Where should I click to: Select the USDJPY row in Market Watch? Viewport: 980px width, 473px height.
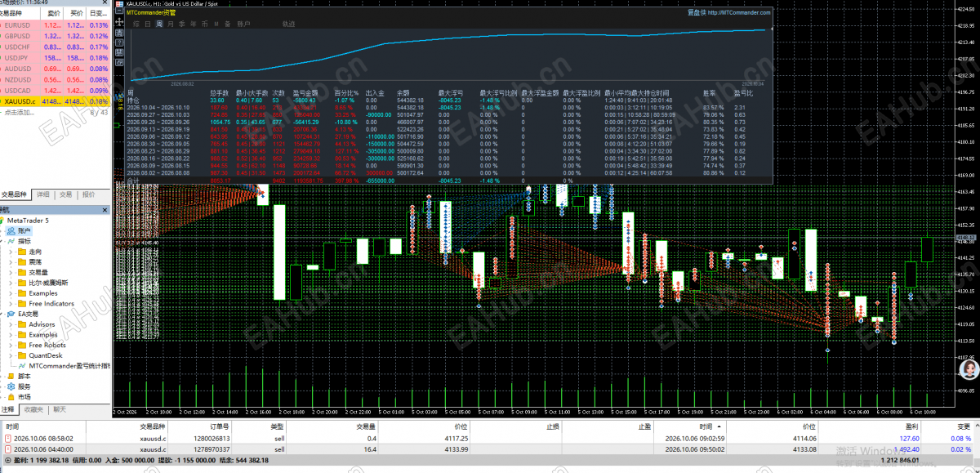click(x=56, y=57)
